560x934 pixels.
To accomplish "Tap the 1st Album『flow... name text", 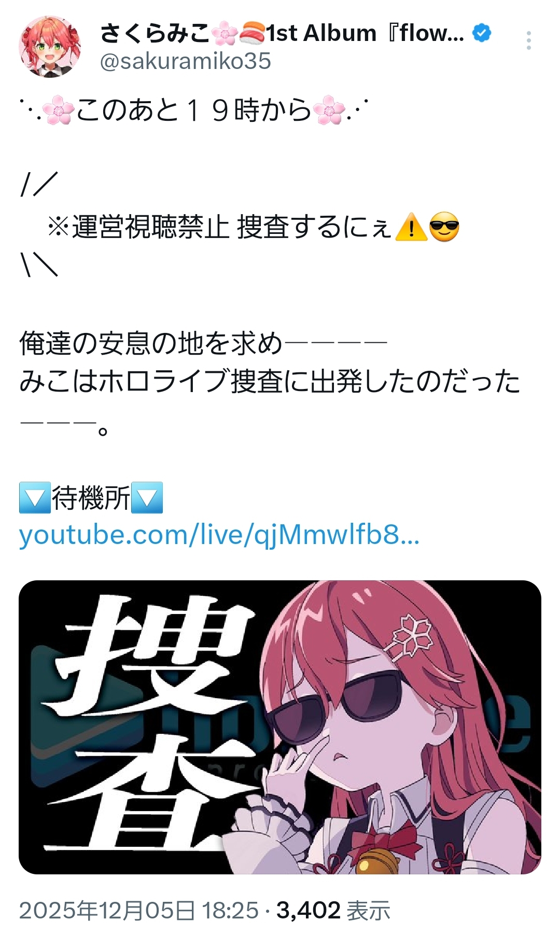I will click(365, 33).
